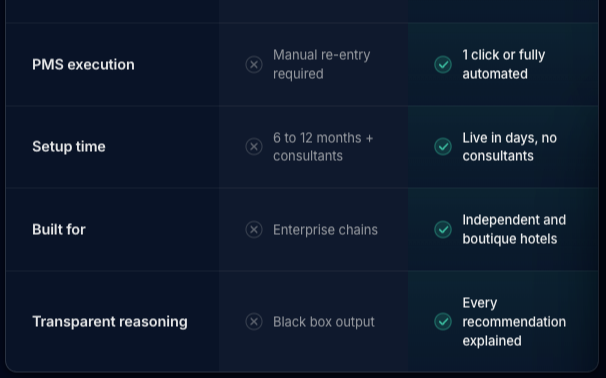Click the Manual re-entry required text
This screenshot has width=606, height=378.
click(x=322, y=64)
